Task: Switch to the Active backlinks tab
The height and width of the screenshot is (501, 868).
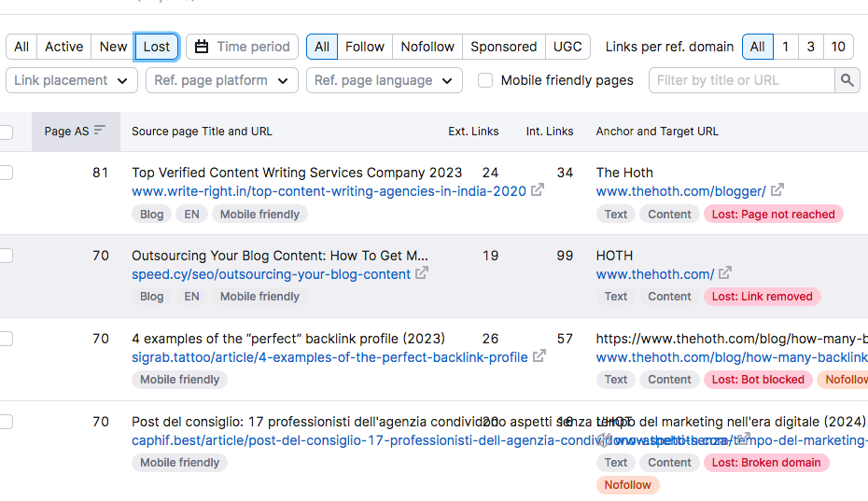Action: 64,47
